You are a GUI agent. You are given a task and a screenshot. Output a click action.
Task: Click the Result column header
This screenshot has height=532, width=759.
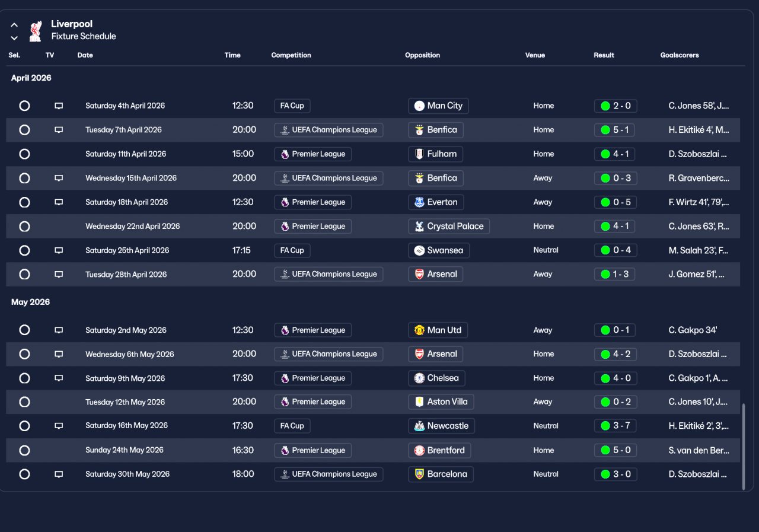coord(604,55)
